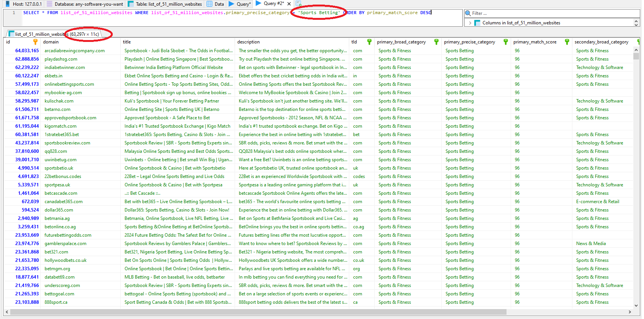Select the id cell 64,033,165

(x=22, y=51)
